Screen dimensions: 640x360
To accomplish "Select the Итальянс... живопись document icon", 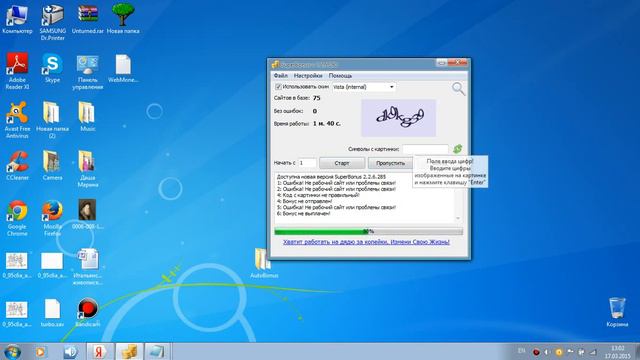I will [87, 267].
